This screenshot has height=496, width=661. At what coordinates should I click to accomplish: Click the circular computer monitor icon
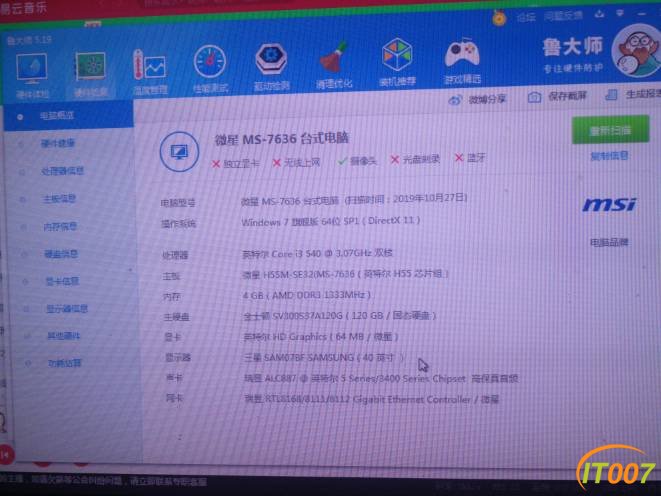pyautogui.click(x=179, y=151)
